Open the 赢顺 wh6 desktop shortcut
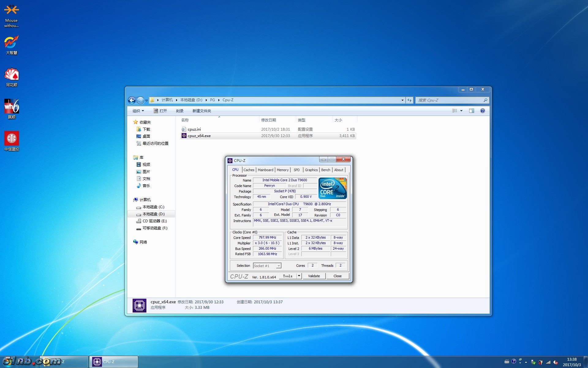Image resolution: width=588 pixels, height=368 pixels. point(11,109)
